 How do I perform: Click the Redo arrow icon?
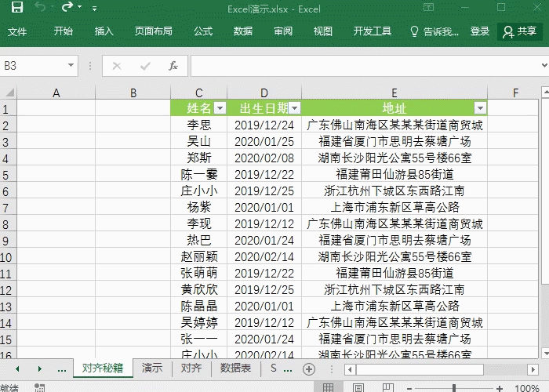click(67, 9)
